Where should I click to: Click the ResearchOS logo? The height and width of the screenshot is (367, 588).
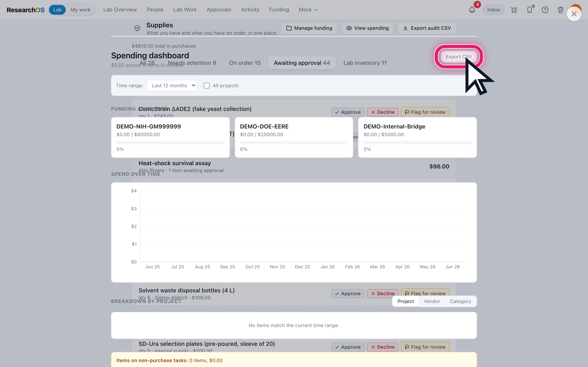point(26,10)
